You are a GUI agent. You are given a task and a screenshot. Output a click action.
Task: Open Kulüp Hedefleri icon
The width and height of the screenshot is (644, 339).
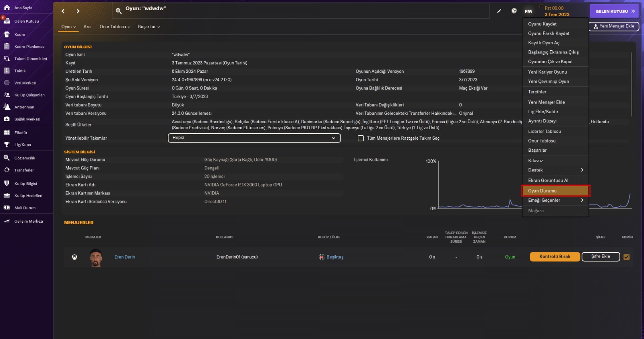point(7,196)
